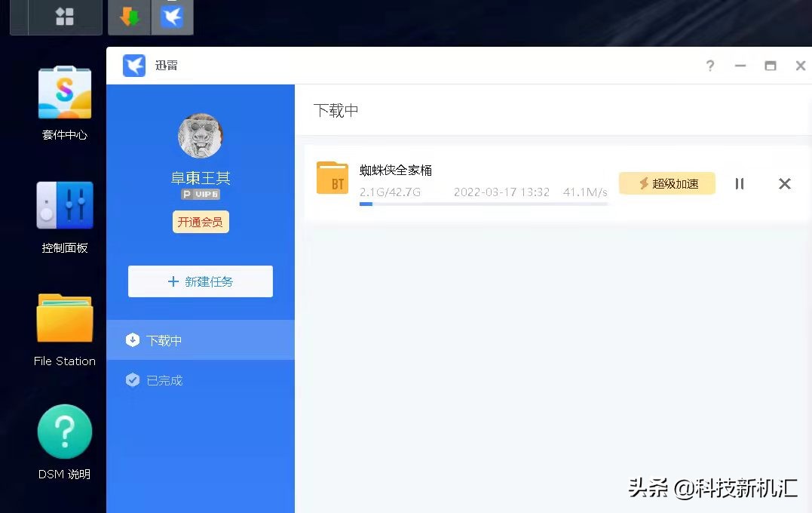Enable 超级加速 for the download
The width and height of the screenshot is (812, 513).
pos(666,183)
